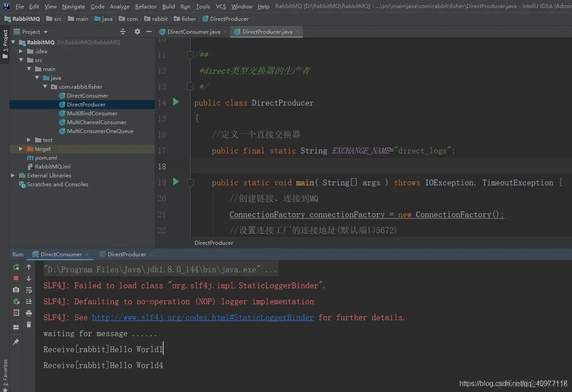The image size is (572, 392).
Task: Open the 2: Favorites side tool tab
Action: coord(5,375)
